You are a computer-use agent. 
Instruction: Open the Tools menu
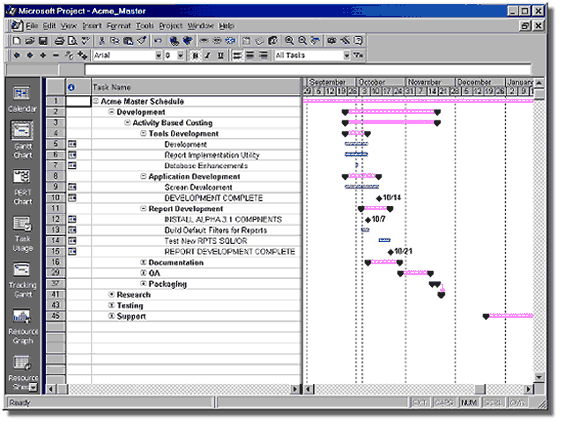coord(145,26)
